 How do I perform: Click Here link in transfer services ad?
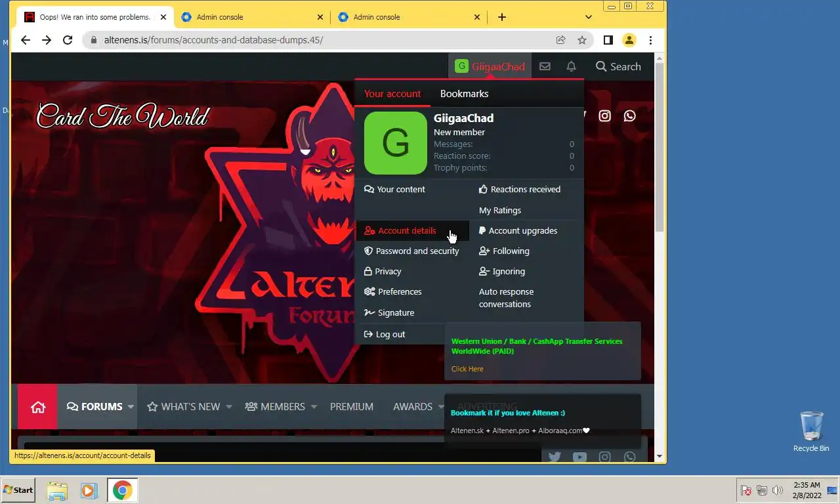pyautogui.click(x=467, y=369)
